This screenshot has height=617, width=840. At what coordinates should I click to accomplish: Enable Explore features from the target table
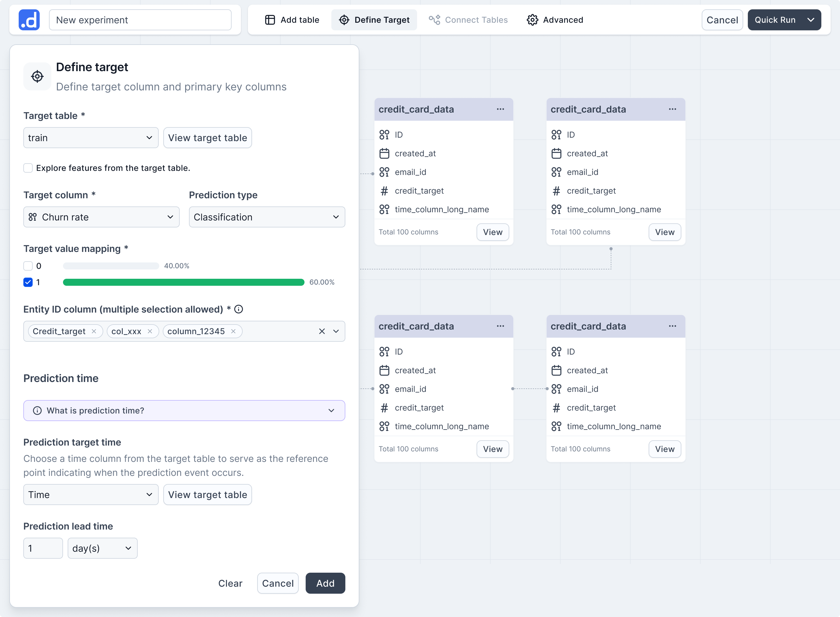pyautogui.click(x=28, y=168)
